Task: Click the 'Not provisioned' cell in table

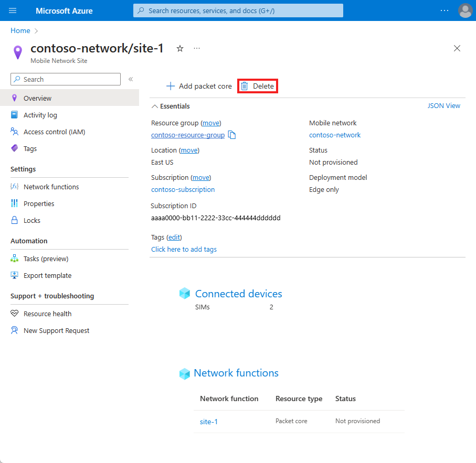Action: [357, 421]
